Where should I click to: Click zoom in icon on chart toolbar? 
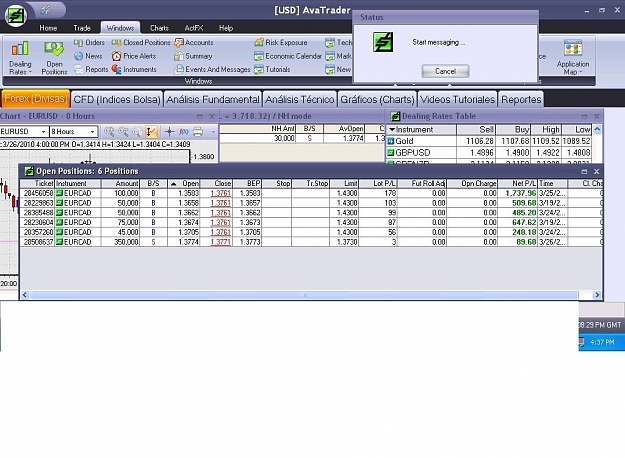pos(109,132)
